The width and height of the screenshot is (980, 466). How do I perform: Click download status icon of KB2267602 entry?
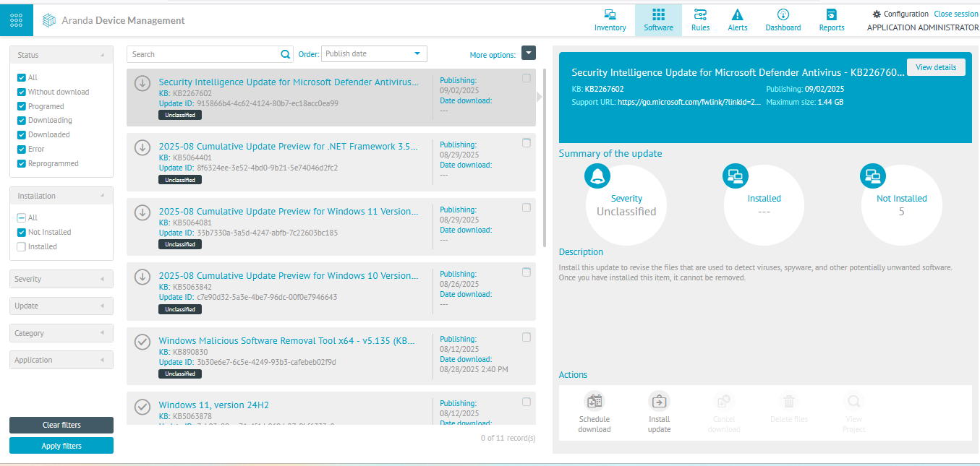point(142,83)
